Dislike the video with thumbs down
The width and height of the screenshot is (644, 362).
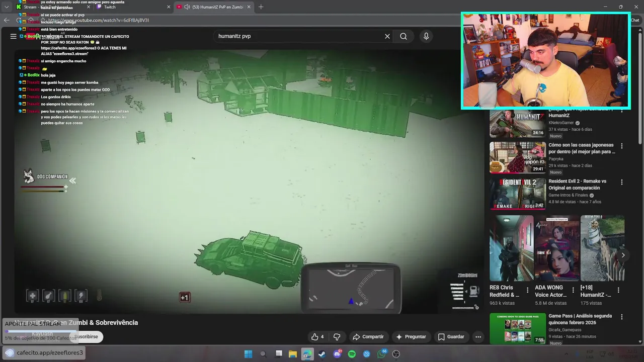point(337,337)
